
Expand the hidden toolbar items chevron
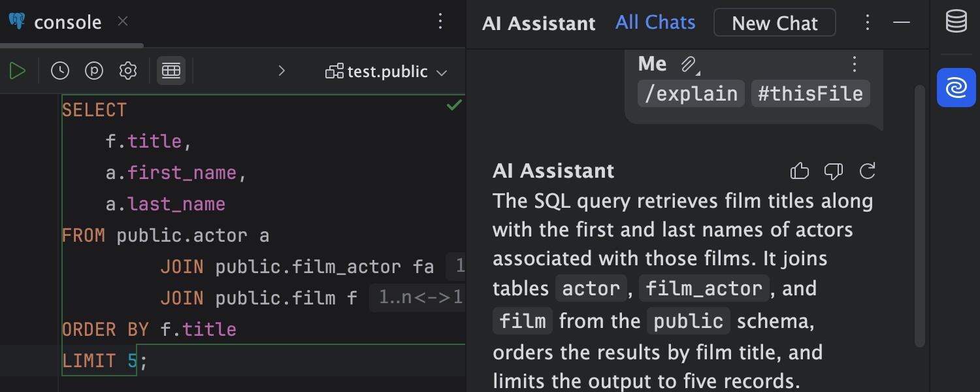click(282, 71)
